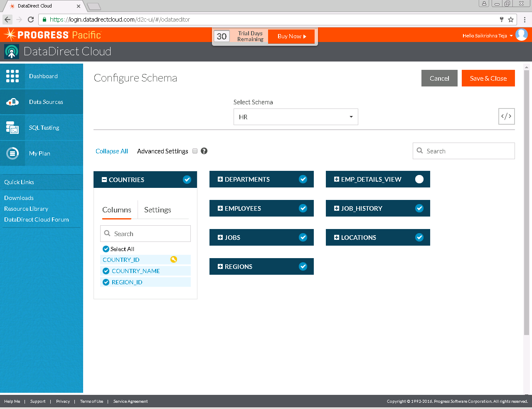Expand the DEPARTMENTS table
Screen dimensions: 532x409
coord(220,179)
